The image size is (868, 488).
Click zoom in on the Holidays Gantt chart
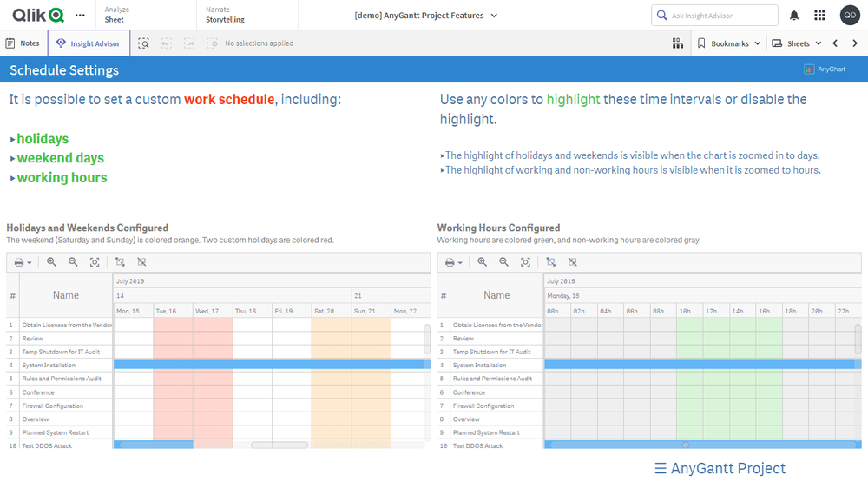[51, 262]
